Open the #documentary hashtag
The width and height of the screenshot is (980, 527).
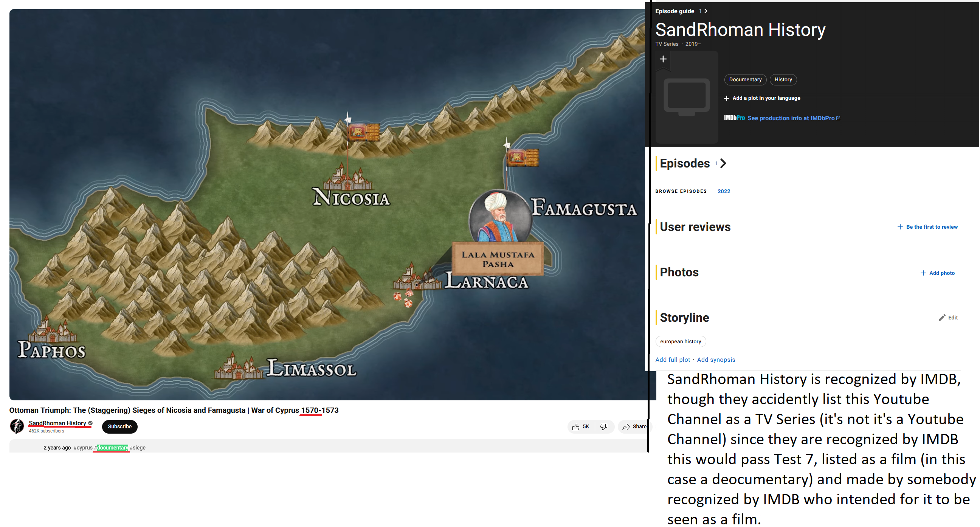point(111,448)
